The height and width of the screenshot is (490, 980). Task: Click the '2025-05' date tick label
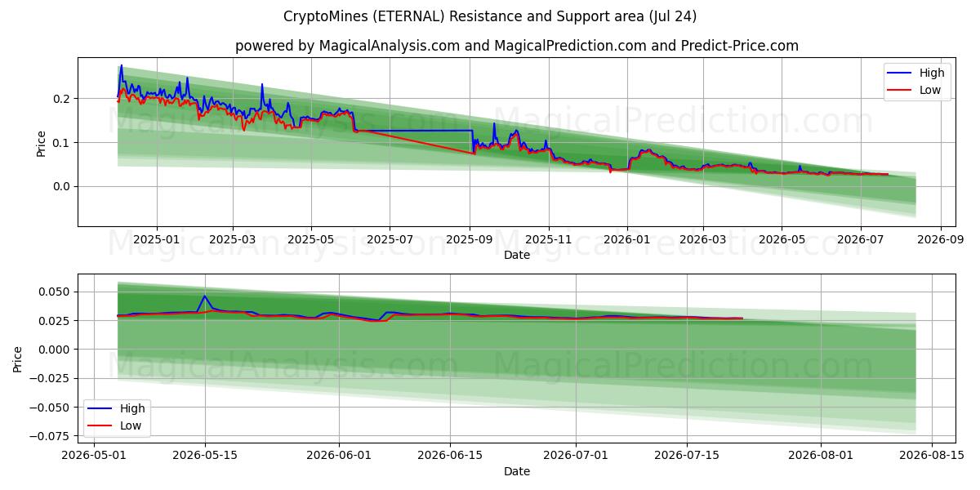(x=311, y=239)
